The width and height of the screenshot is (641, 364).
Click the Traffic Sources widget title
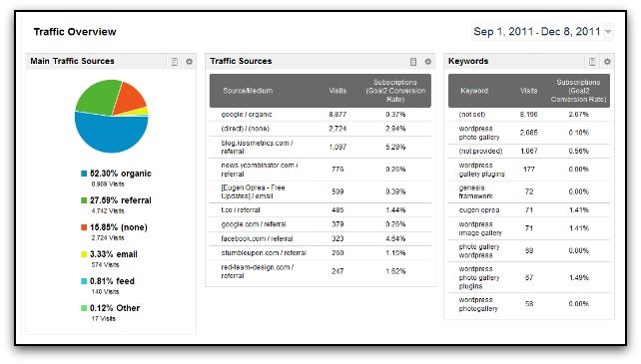coord(241,61)
